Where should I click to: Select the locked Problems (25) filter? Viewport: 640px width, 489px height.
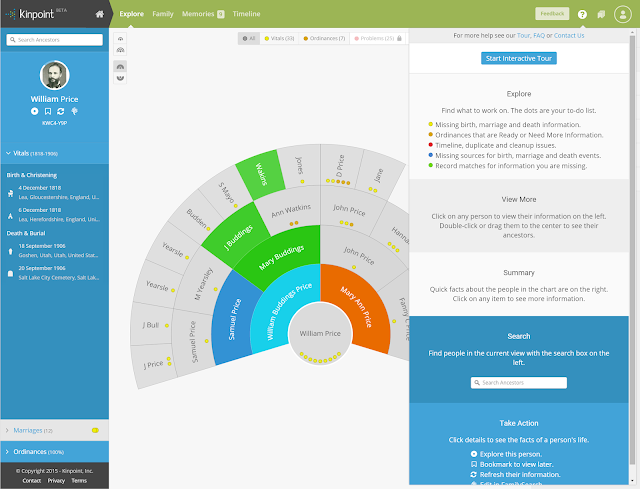tap(378, 38)
